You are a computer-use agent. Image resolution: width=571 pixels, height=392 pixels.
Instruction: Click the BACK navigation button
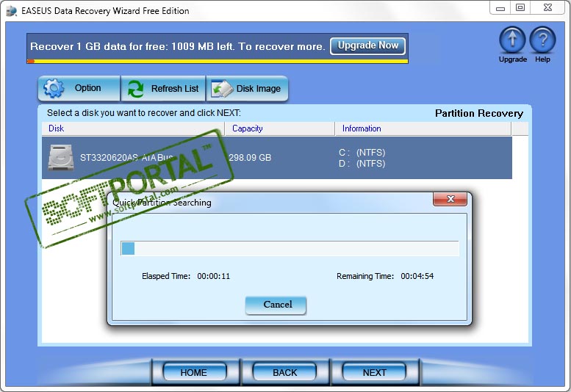(284, 372)
